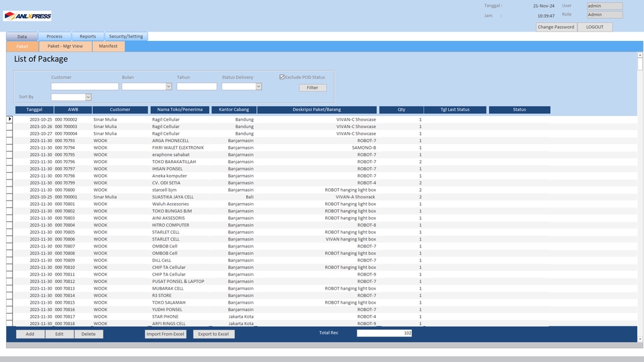This screenshot has width=644, height=362.
Task: Open the Process menu tab
Action: click(x=54, y=36)
